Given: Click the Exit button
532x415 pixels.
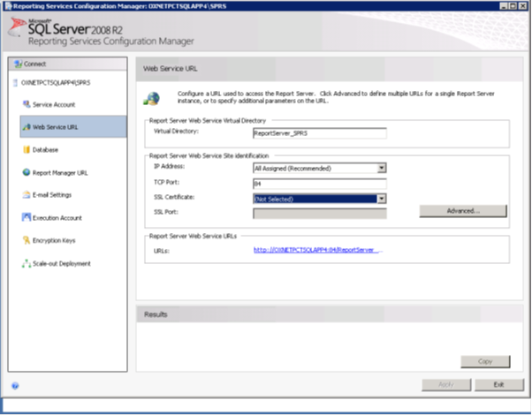Looking at the screenshot, I should click(x=498, y=384).
